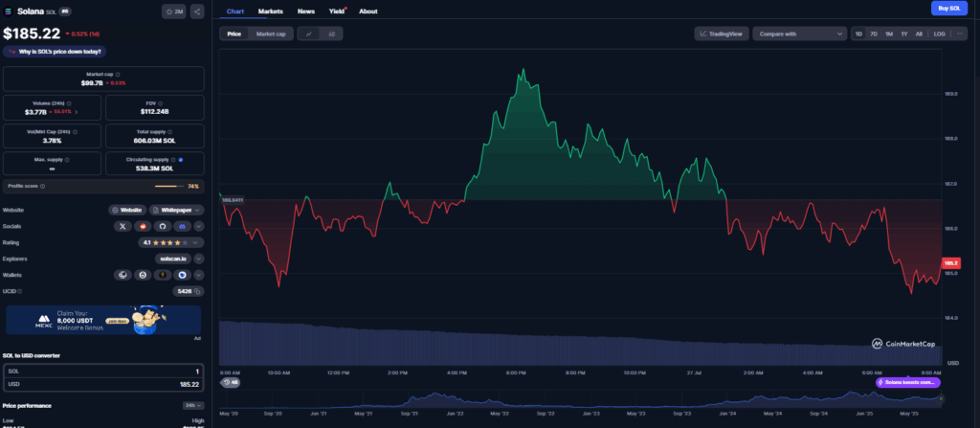Open the News tab
This screenshot has width=980, height=428.
[x=306, y=11]
